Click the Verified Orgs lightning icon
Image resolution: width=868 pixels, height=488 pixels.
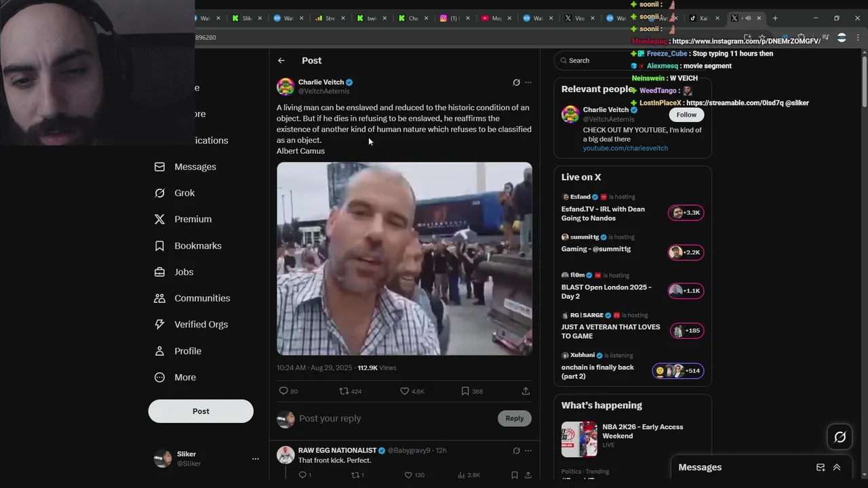[x=159, y=325]
